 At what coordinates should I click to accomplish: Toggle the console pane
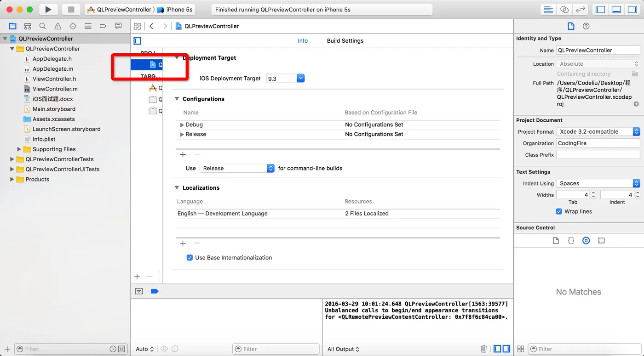(506, 349)
